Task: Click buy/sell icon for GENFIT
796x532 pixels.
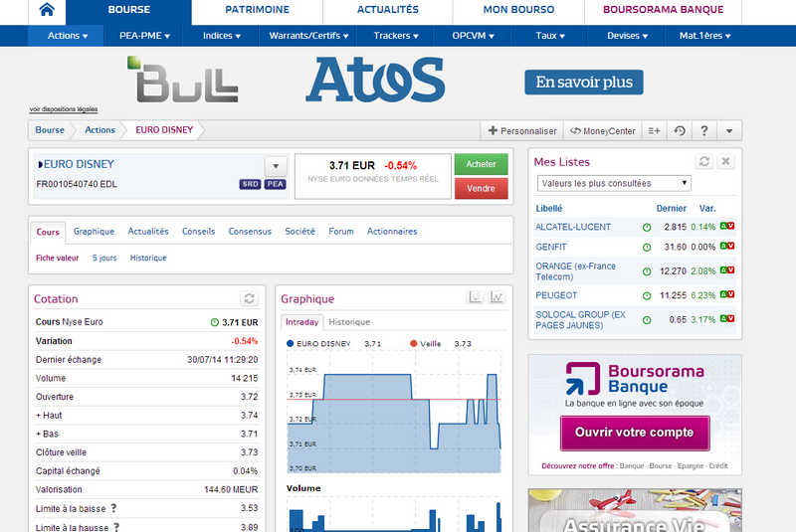Action: click(x=727, y=246)
